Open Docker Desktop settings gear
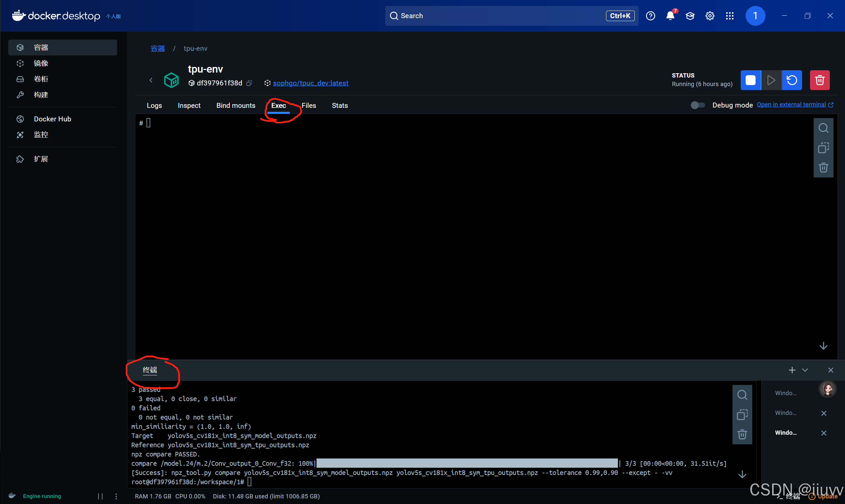 click(x=709, y=16)
